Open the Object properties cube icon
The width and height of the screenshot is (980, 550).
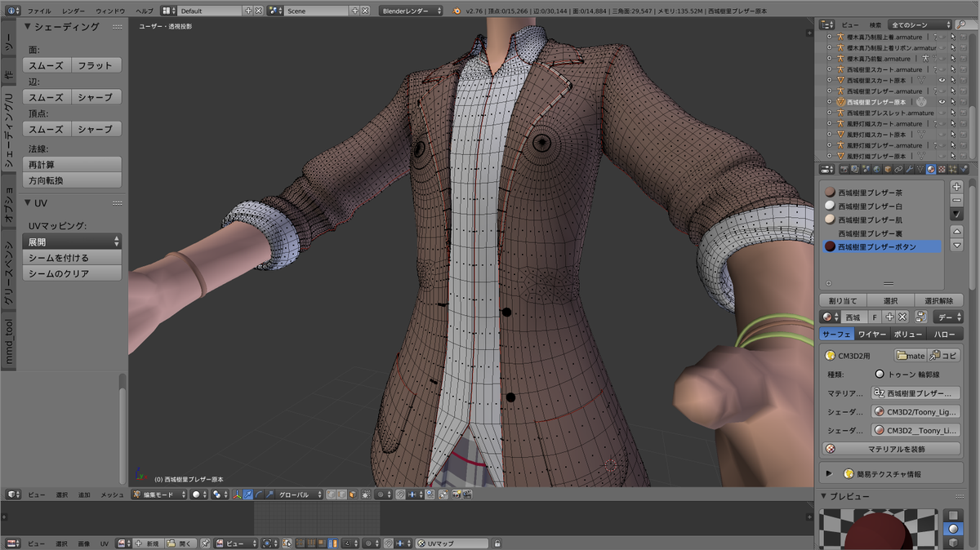coord(888,169)
